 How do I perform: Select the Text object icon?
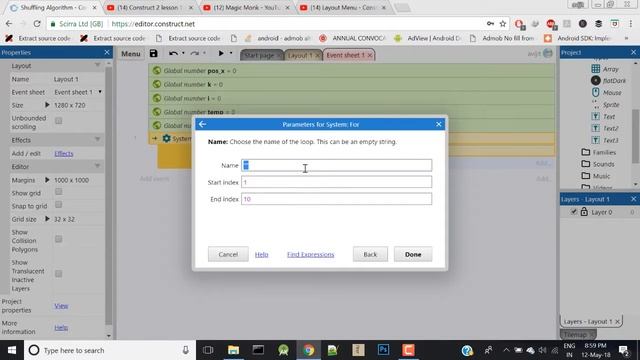point(596,116)
